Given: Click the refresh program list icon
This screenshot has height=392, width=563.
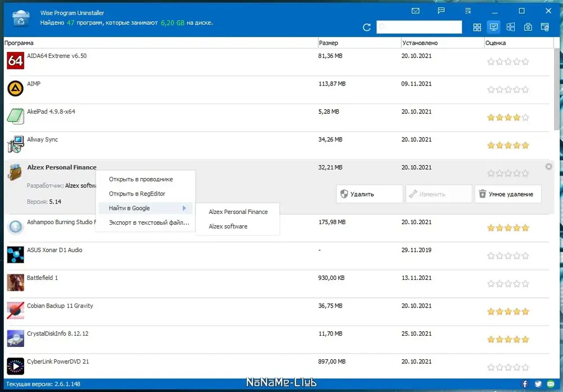Looking at the screenshot, I should coord(367,27).
